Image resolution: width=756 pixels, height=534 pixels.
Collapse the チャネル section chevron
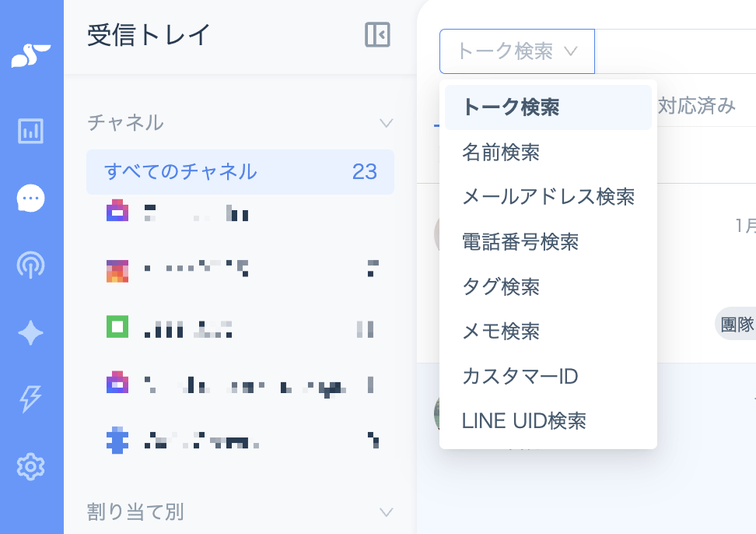pos(387,123)
